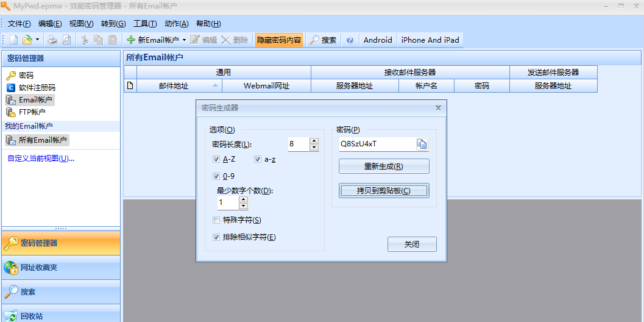644x322 pixels.
Task: Select FTP帐户 in the sidebar
Action: (26, 112)
